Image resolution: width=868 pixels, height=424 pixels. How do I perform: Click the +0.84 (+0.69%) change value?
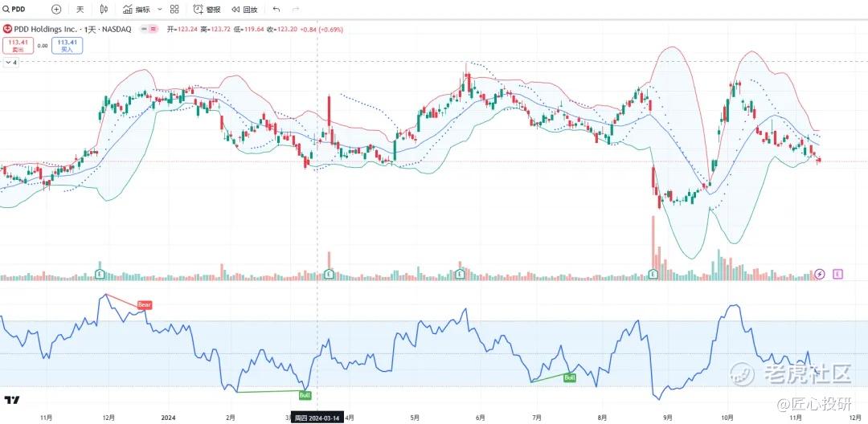(x=321, y=29)
